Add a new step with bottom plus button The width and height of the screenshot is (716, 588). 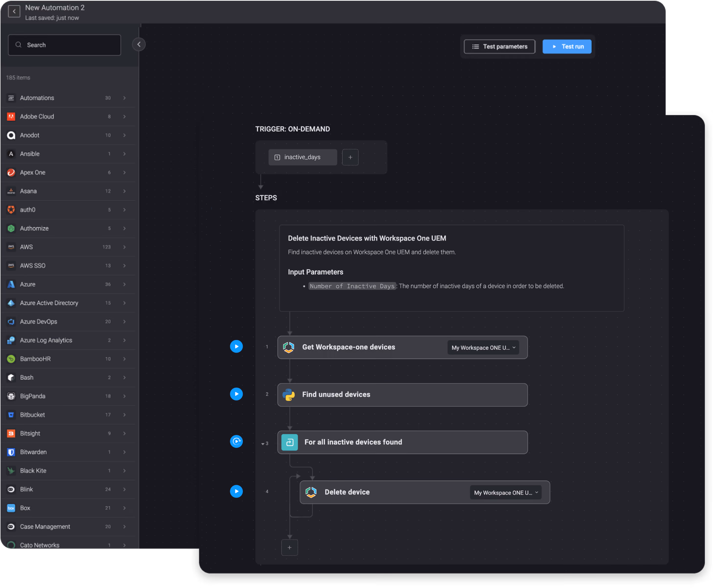click(290, 547)
